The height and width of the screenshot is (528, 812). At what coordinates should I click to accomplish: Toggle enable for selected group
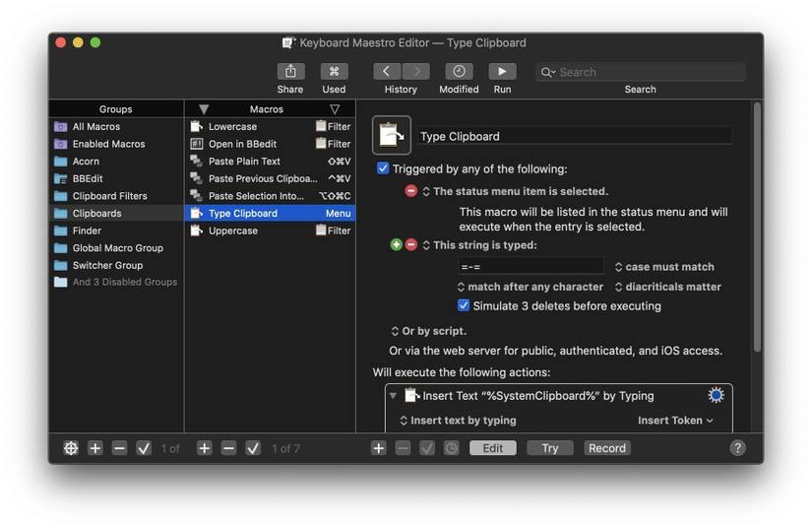click(x=144, y=448)
